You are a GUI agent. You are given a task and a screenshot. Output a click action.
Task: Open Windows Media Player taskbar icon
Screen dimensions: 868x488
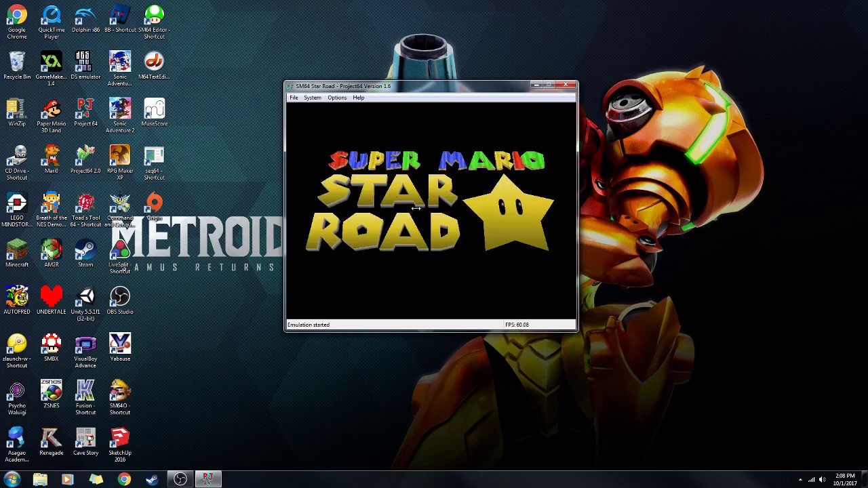click(67, 479)
